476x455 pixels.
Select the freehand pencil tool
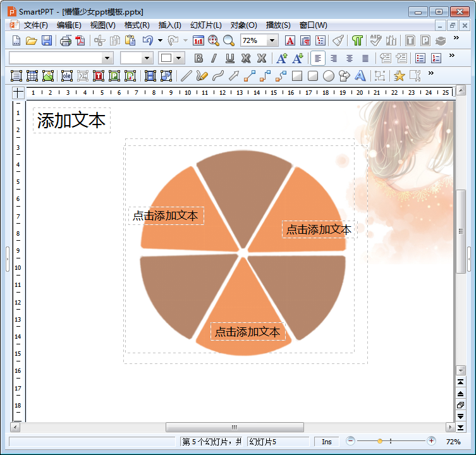pos(202,76)
